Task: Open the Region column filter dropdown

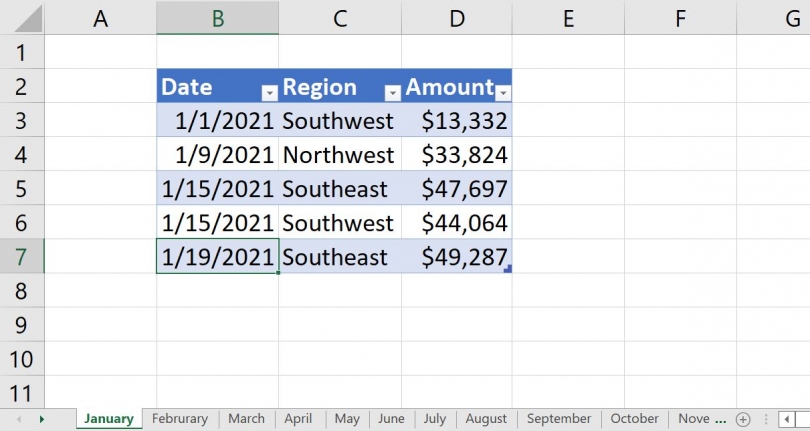Action: click(392, 92)
